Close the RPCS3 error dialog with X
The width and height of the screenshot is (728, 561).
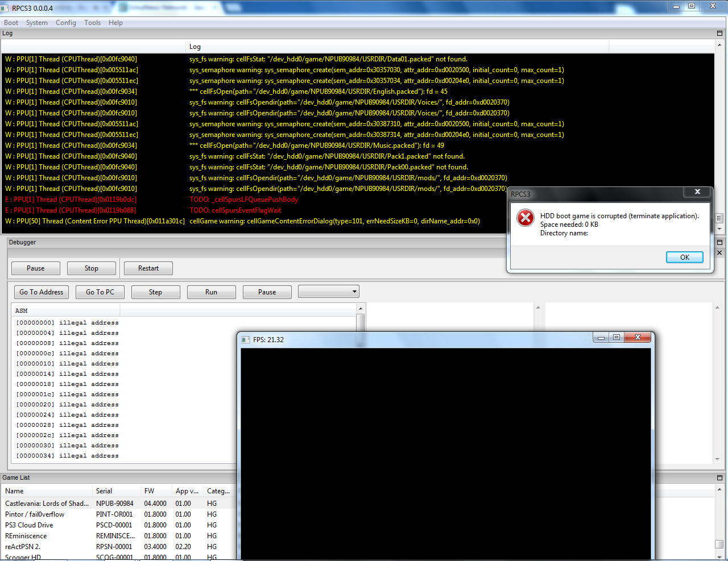(x=697, y=192)
